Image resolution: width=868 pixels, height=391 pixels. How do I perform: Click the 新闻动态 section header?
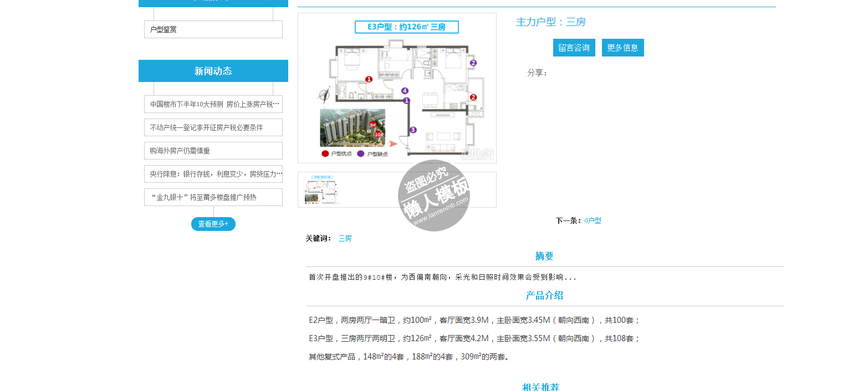point(213,71)
